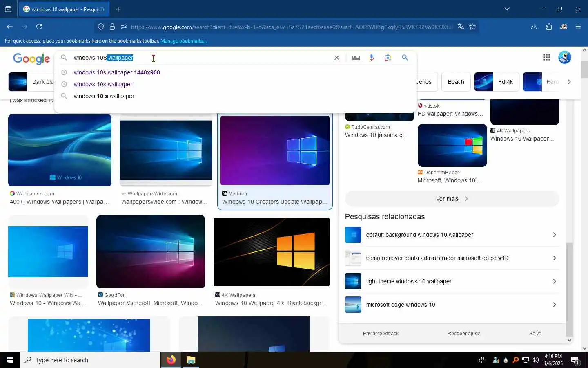Click the main page scrollbar thumb

584,69
